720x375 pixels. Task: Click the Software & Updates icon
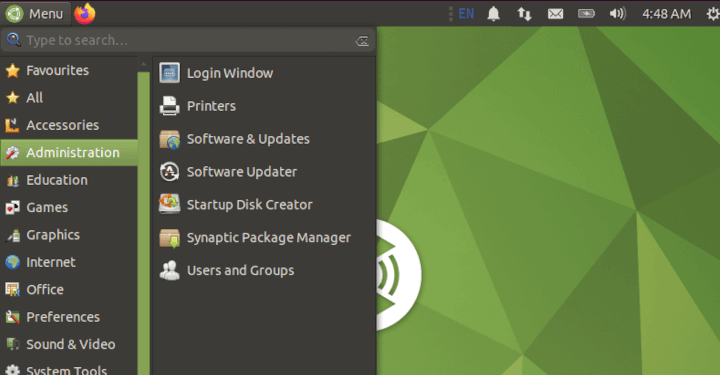click(169, 139)
